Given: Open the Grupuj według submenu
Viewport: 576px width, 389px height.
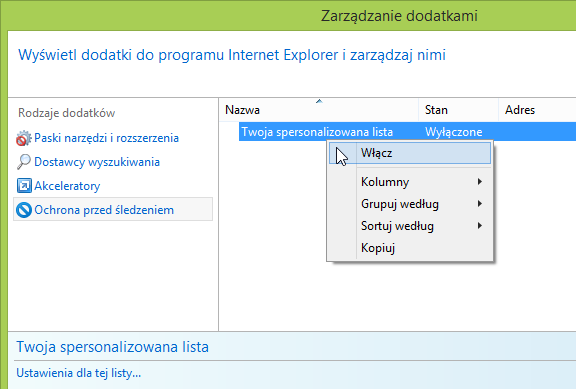Looking at the screenshot, I should click(410, 204).
